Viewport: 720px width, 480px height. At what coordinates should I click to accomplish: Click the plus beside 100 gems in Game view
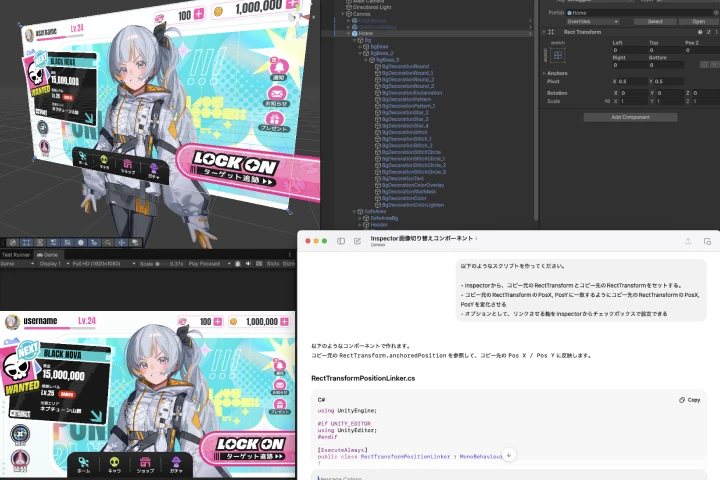click(x=218, y=322)
